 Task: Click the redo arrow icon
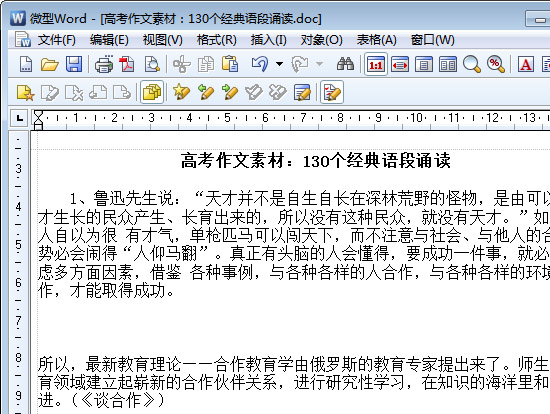[300, 64]
